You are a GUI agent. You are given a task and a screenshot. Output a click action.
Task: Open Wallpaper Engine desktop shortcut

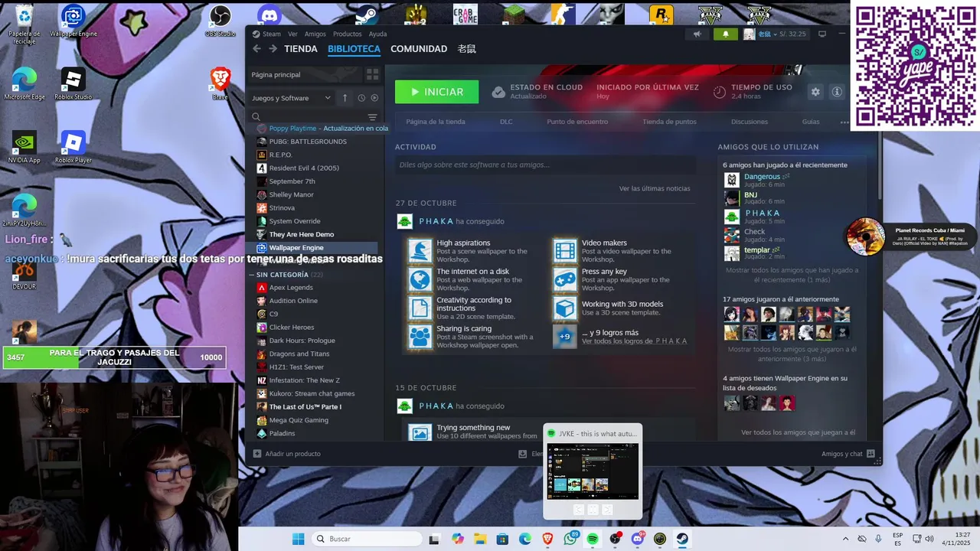(73, 20)
